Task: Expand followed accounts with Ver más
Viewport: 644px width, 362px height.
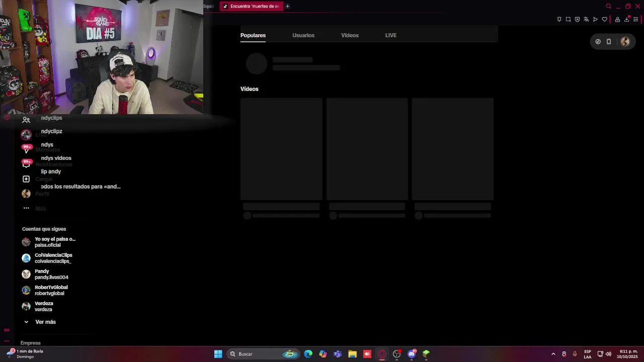Action: 40,322
